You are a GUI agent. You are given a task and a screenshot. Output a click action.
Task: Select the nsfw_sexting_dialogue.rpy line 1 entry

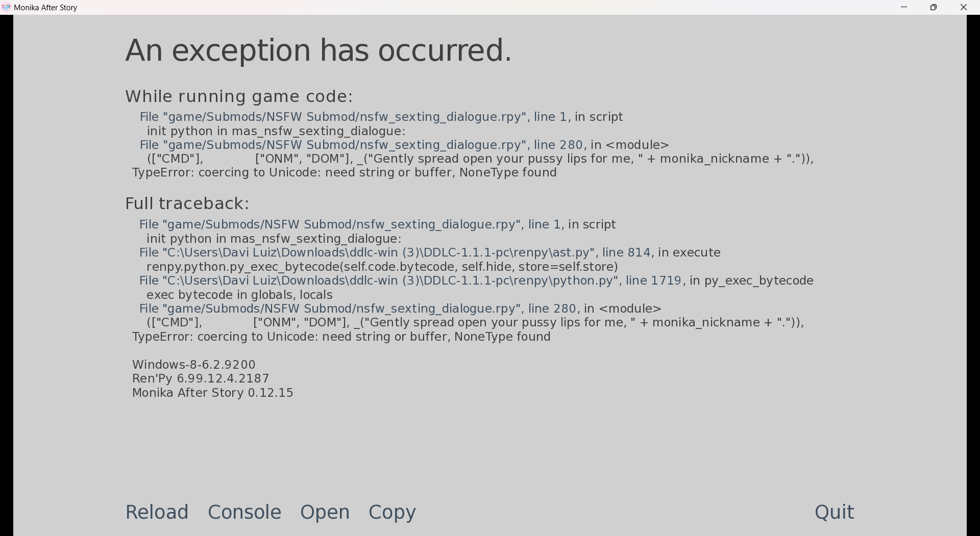[381, 117]
